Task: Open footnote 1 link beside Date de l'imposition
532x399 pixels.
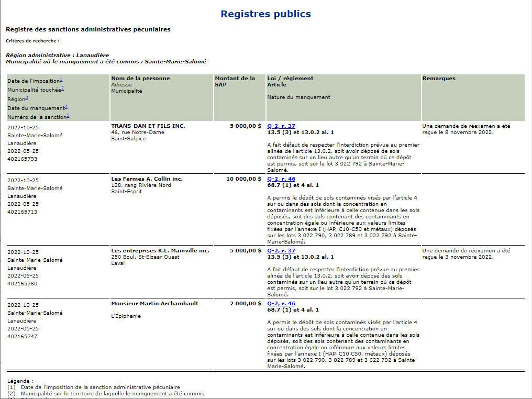Action: coord(61,80)
